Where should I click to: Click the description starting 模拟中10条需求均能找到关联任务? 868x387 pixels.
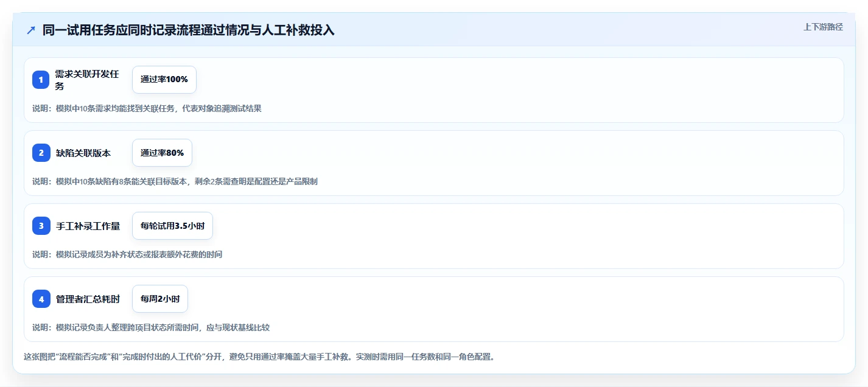tap(147, 108)
